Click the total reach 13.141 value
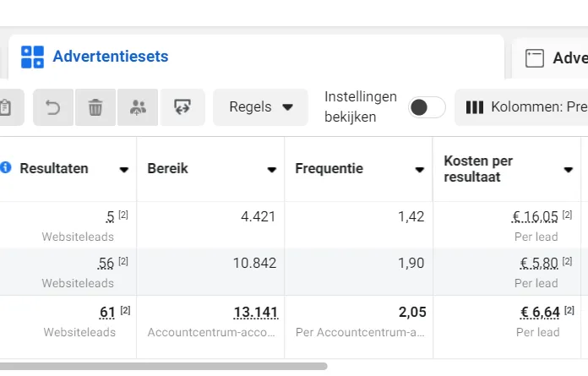This screenshot has width=588, height=376. coord(256,313)
